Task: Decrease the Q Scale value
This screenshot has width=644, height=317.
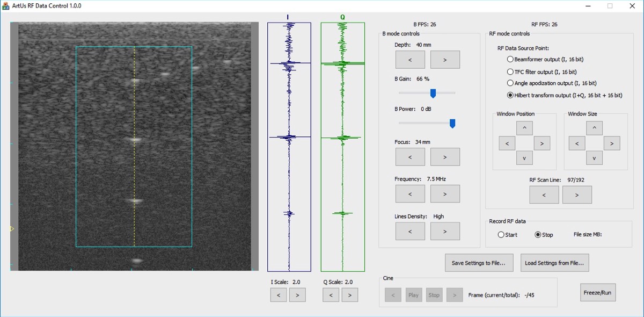Action: pos(331,295)
